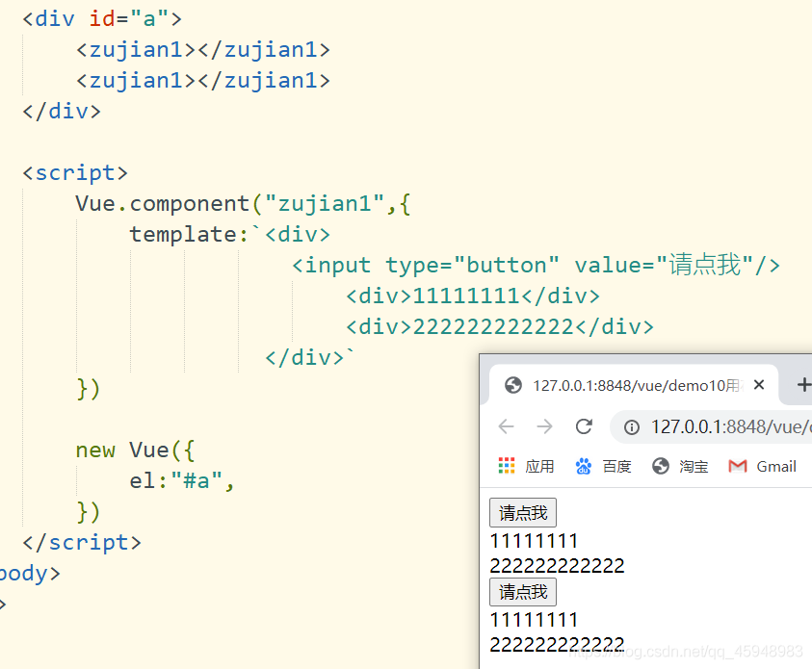Open the Gmail bookmark

coord(762,466)
